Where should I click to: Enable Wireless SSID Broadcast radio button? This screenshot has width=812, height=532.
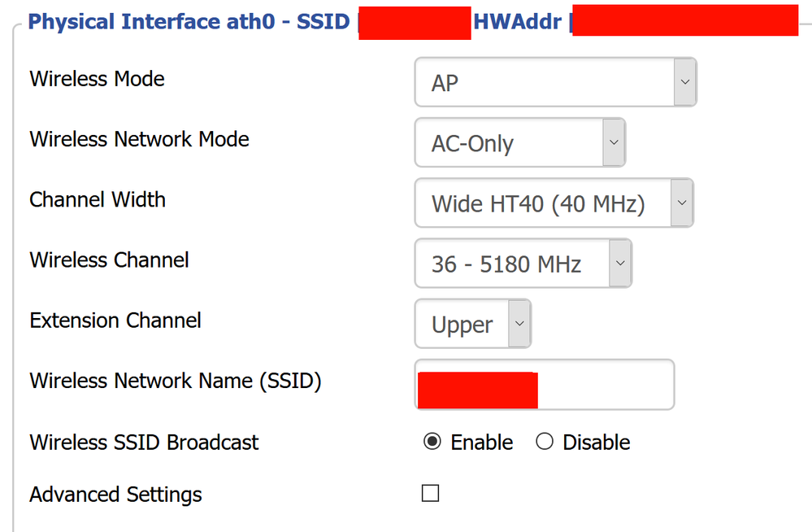click(x=432, y=442)
